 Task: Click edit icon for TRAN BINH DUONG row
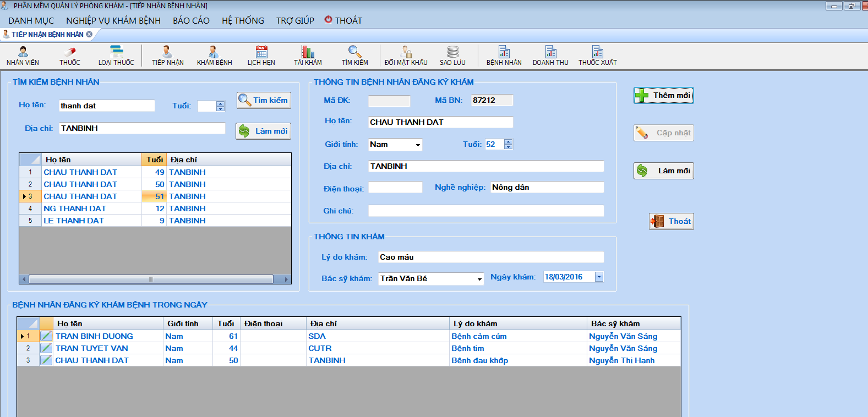tap(46, 336)
